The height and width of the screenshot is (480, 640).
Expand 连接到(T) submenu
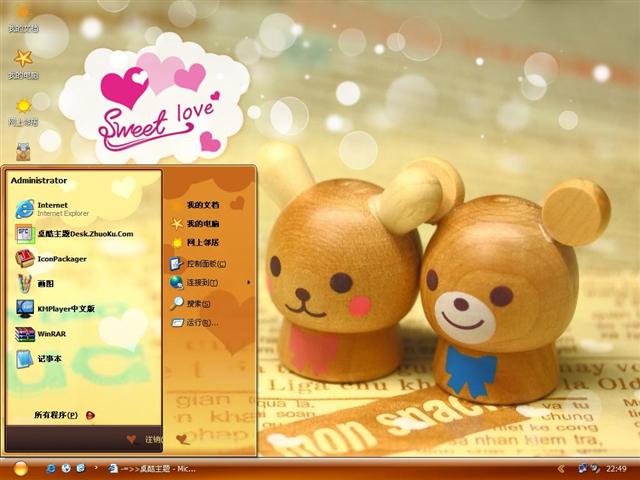tap(209, 282)
